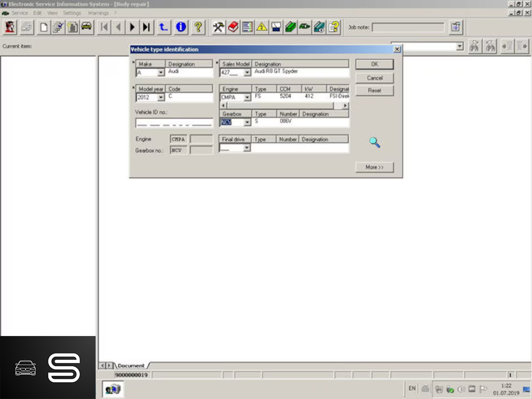Jump to last page with skip-forward arrow

(147, 27)
